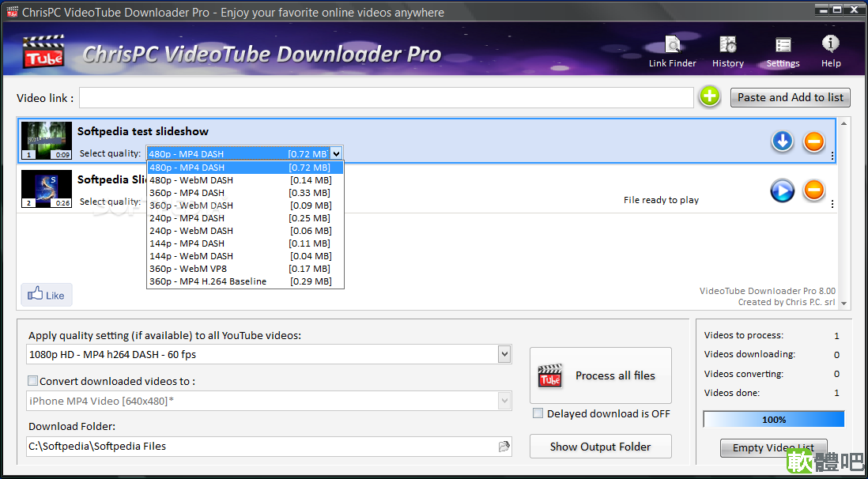The width and height of the screenshot is (868, 479).
Task: Choose 480p - MP4 DASH 0.72 MB option
Action: 245,168
